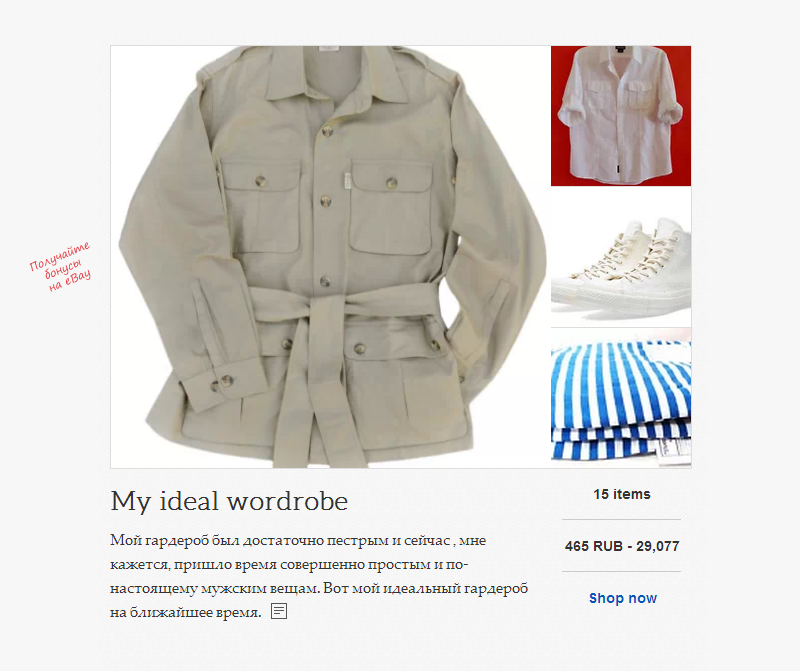Image resolution: width=800 pixels, height=671 pixels.
Task: Open the white linen shirt thumbnail
Action: click(x=621, y=116)
